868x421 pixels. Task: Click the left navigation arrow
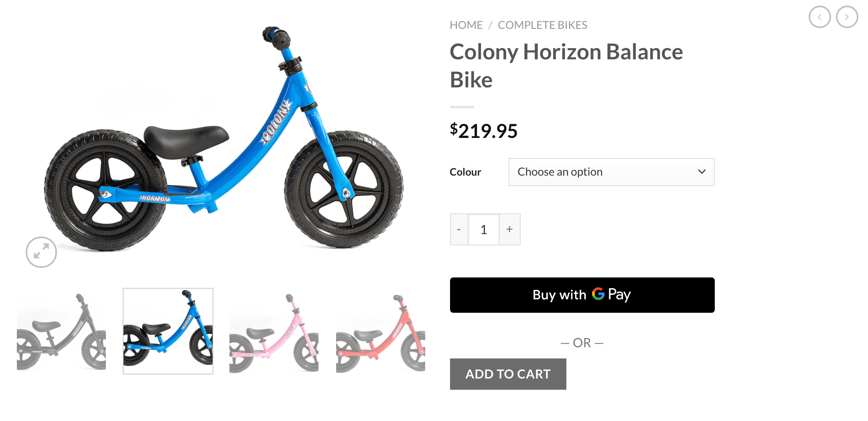[x=820, y=17]
